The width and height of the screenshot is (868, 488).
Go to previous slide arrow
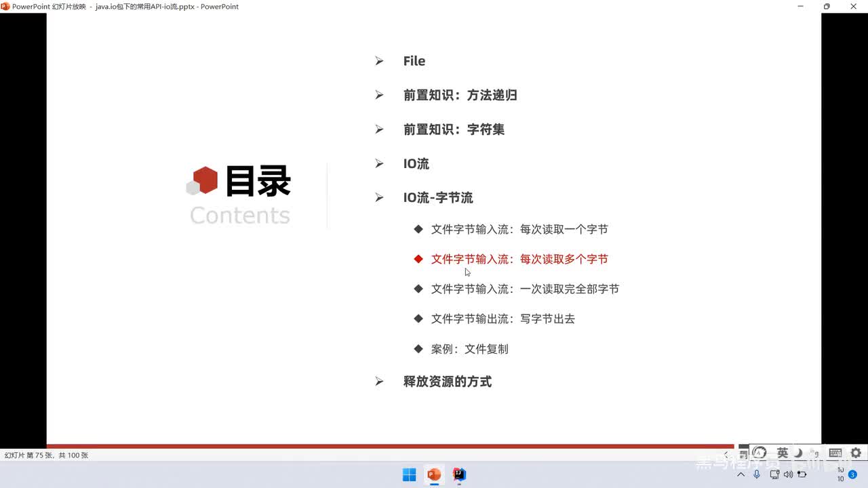coord(726,454)
